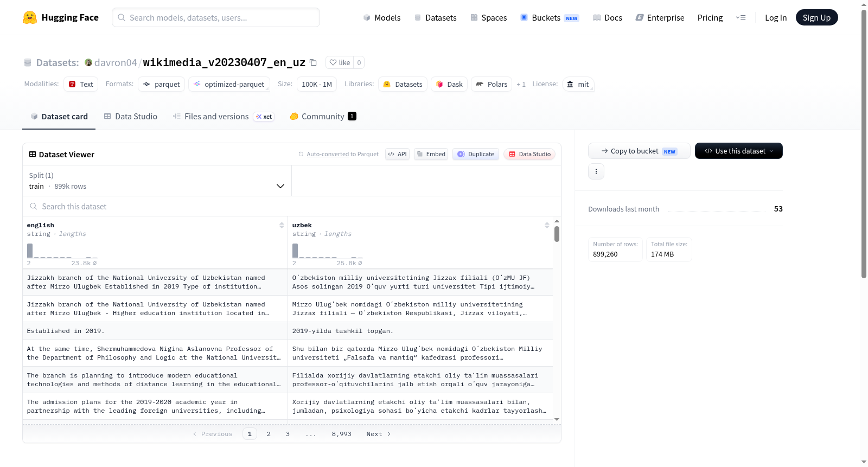The height and width of the screenshot is (467, 868).
Task: Open Datasets in the top navigation
Action: click(435, 17)
